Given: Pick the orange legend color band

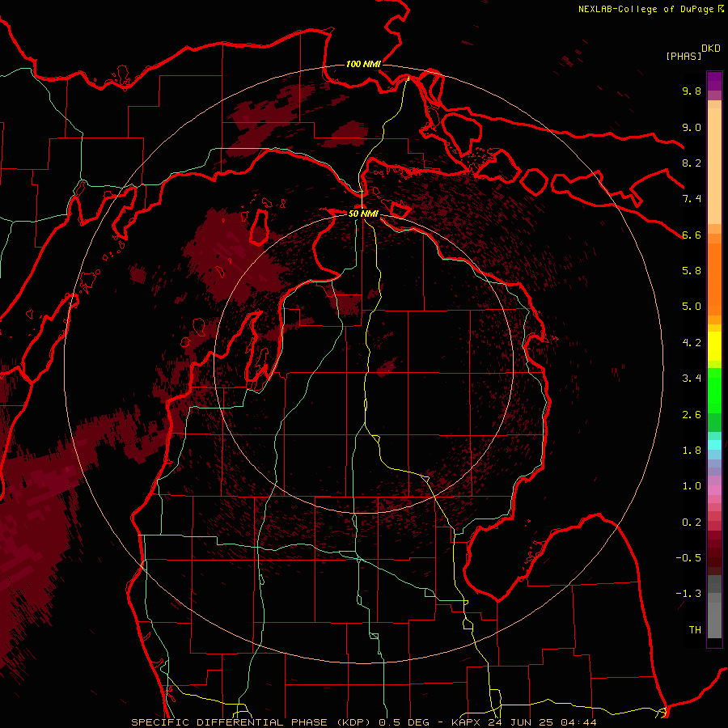Looking at the screenshot, I should tap(714, 278).
